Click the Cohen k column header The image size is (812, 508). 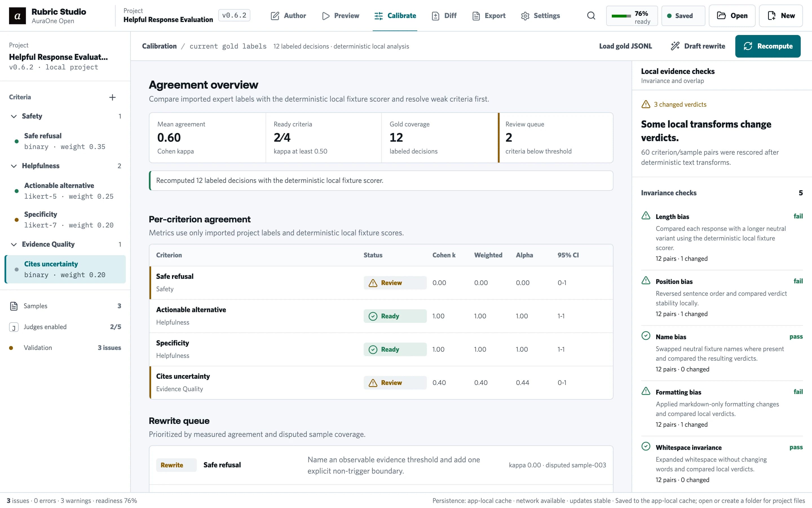point(443,255)
